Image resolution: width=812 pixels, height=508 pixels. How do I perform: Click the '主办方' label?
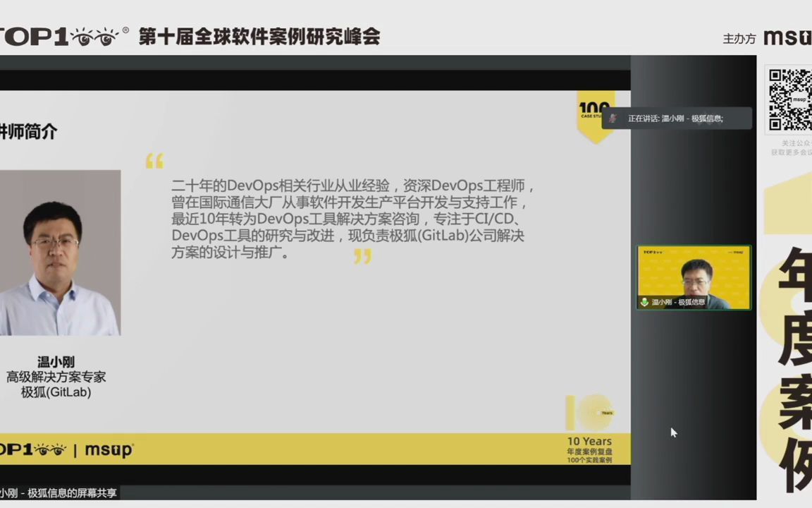click(x=739, y=38)
